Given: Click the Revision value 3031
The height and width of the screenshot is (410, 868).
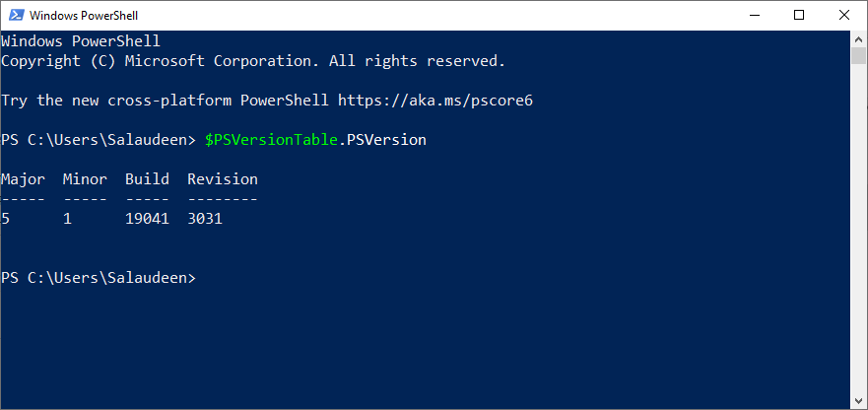Looking at the screenshot, I should [205, 219].
